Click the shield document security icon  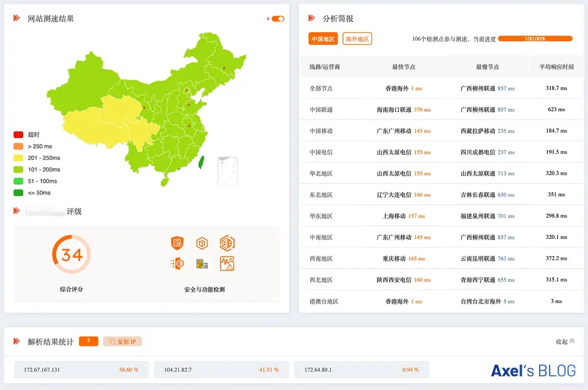[x=177, y=243]
